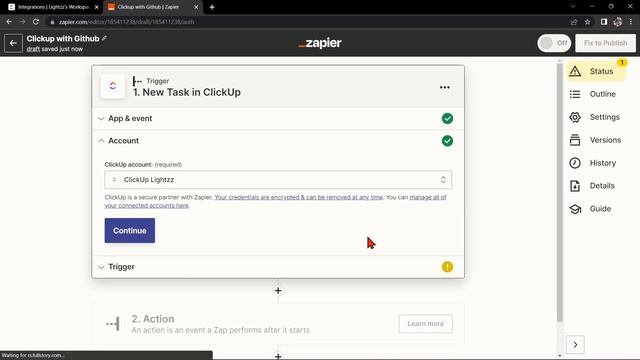This screenshot has width=640, height=360.
Task: Click the Action step icon
Action: tap(113, 324)
